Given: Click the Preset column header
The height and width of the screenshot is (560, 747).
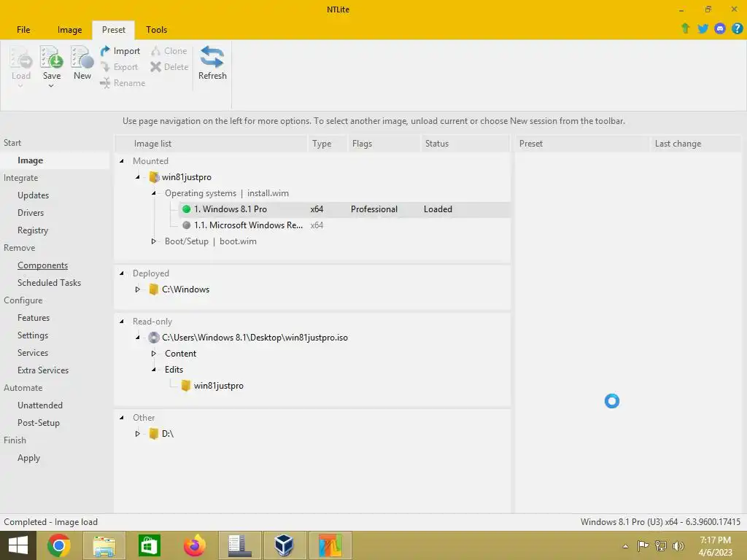Looking at the screenshot, I should pos(581,144).
